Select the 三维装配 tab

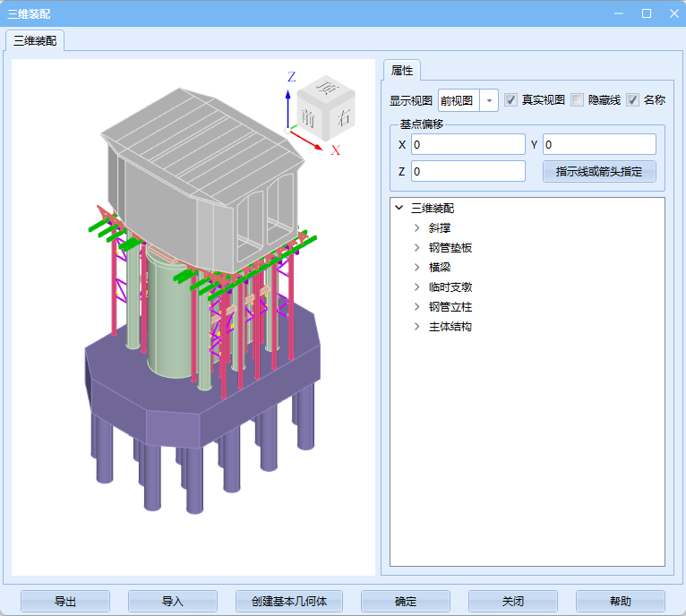click(x=36, y=40)
